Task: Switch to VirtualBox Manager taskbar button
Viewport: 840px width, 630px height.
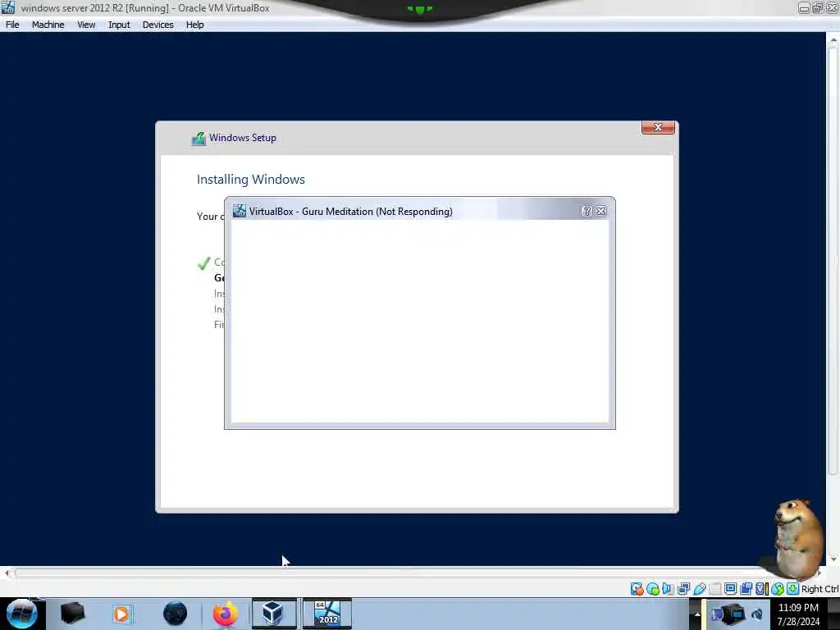Action: pos(274,614)
